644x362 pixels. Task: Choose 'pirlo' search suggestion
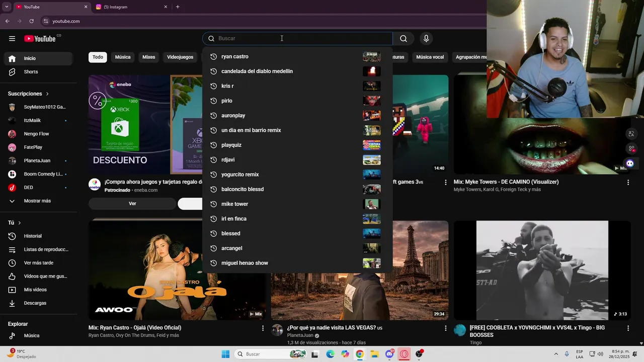tap(297, 101)
